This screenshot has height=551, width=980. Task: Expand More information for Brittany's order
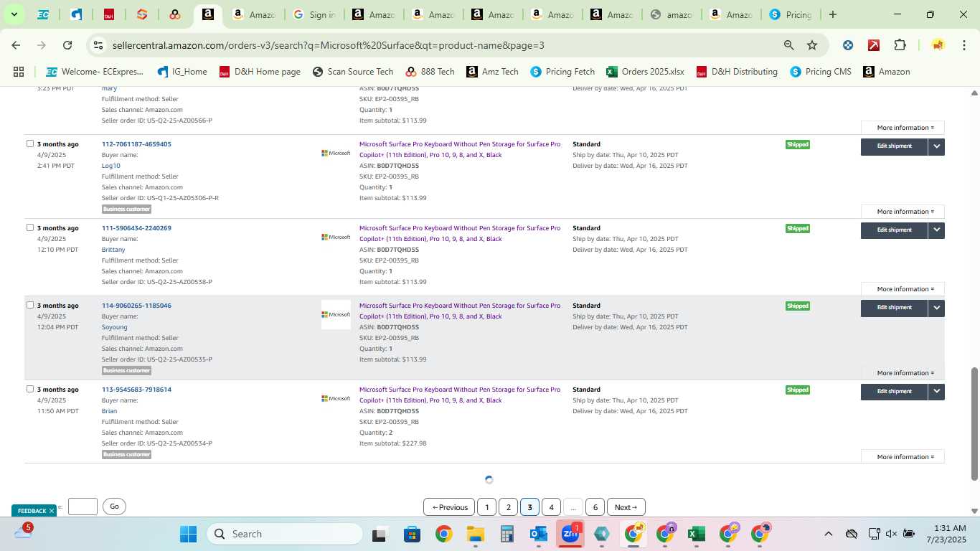903,289
